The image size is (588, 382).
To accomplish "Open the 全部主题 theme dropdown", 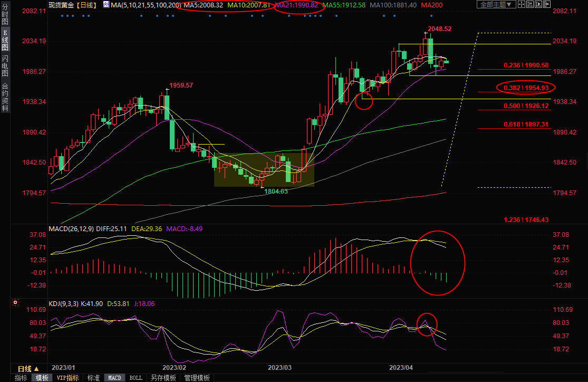I will [x=496, y=5].
